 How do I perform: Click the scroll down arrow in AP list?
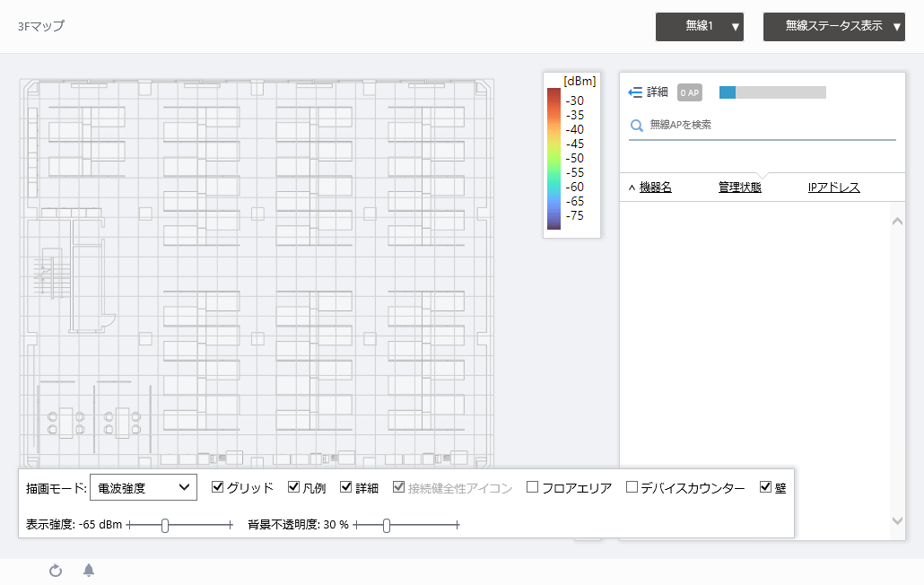click(x=897, y=520)
